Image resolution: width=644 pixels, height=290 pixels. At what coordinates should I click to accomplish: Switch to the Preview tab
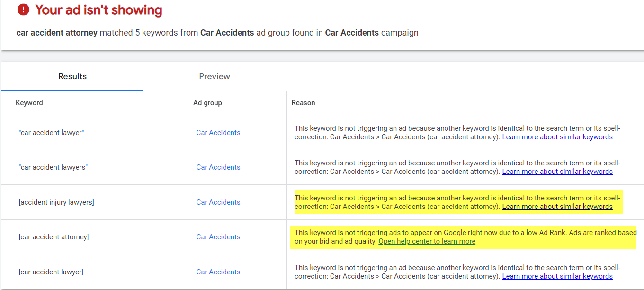(214, 76)
